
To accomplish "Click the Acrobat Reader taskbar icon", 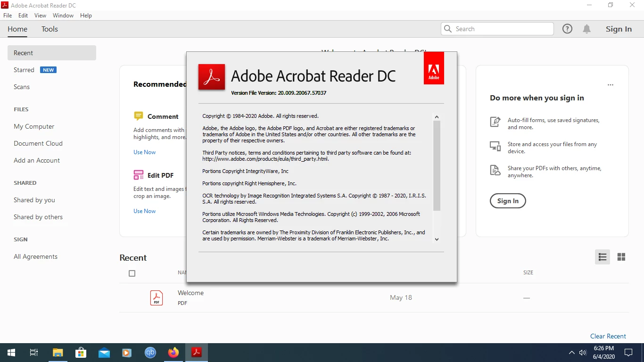I will pyautogui.click(x=197, y=353).
